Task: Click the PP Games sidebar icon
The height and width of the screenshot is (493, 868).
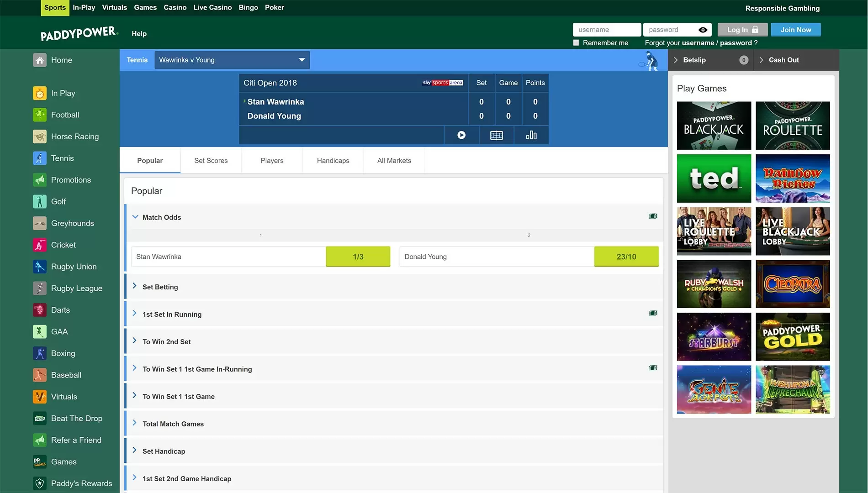Action: [x=40, y=462]
